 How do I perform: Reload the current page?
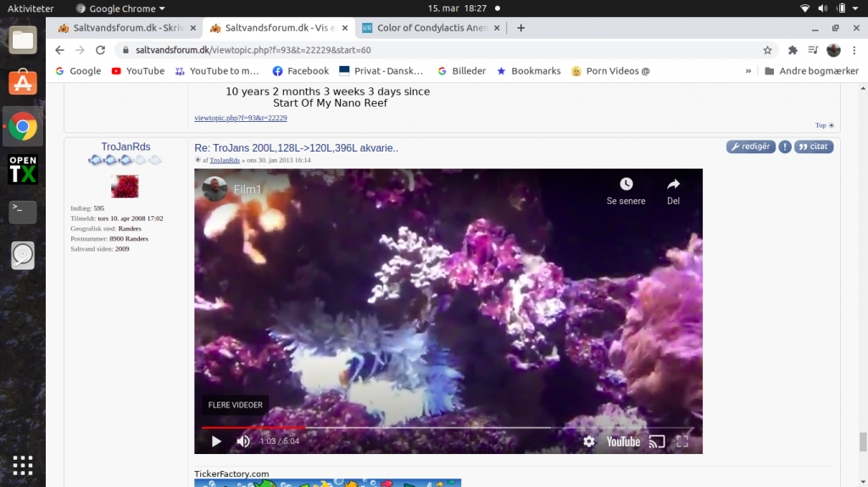tap(100, 50)
